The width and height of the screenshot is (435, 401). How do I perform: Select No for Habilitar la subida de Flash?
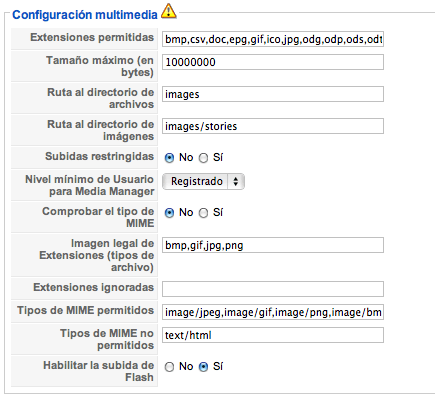point(169,367)
